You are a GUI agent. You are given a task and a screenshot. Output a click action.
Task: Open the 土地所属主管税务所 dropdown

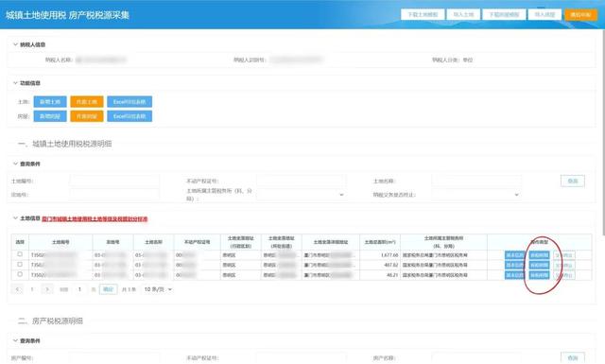point(301,195)
